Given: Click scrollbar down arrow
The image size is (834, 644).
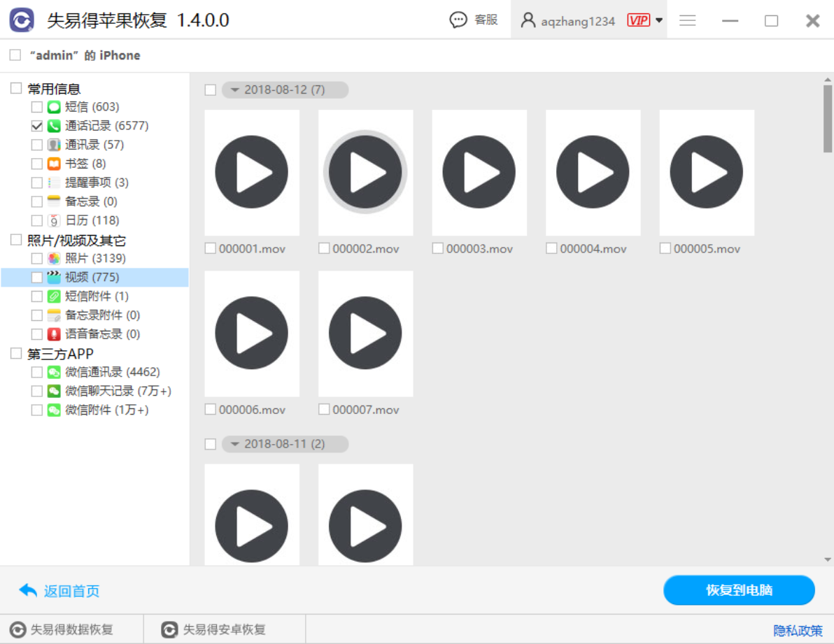Looking at the screenshot, I should click(x=827, y=559).
